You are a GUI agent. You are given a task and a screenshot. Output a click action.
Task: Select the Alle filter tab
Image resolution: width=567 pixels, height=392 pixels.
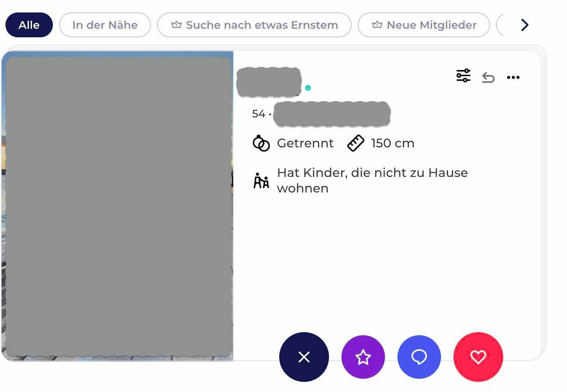(x=29, y=25)
